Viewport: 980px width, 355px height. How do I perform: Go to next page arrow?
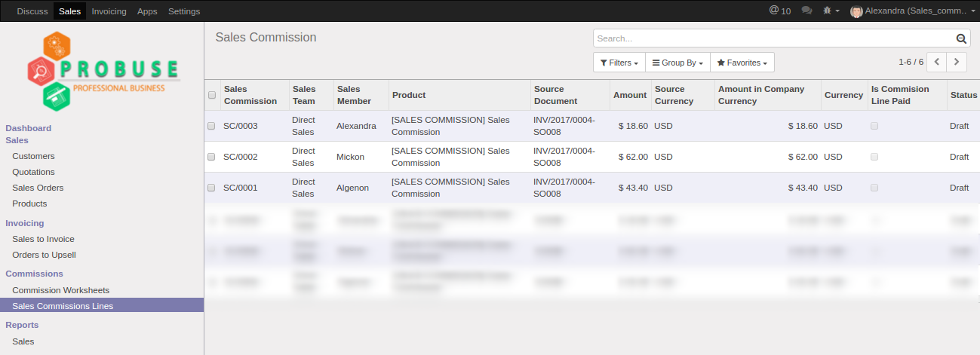[x=957, y=62]
